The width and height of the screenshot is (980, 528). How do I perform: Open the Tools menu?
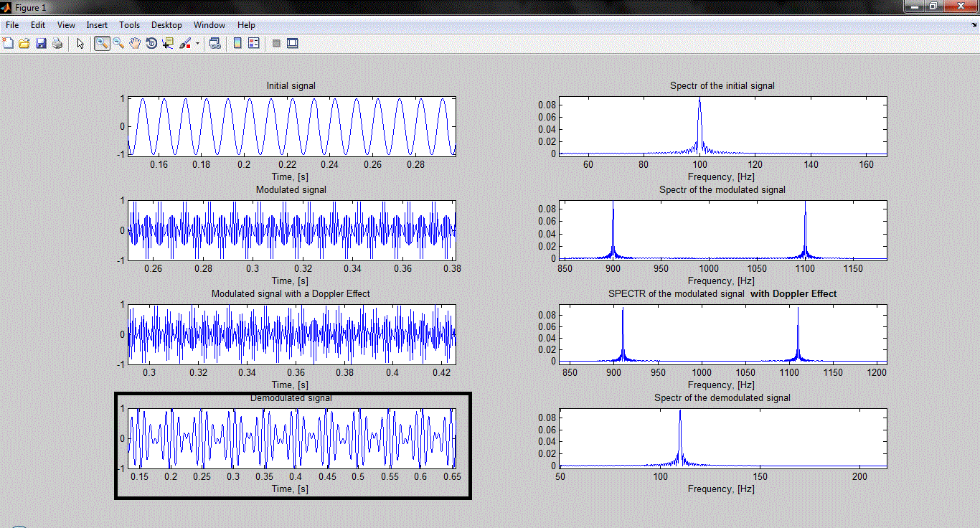[x=129, y=25]
